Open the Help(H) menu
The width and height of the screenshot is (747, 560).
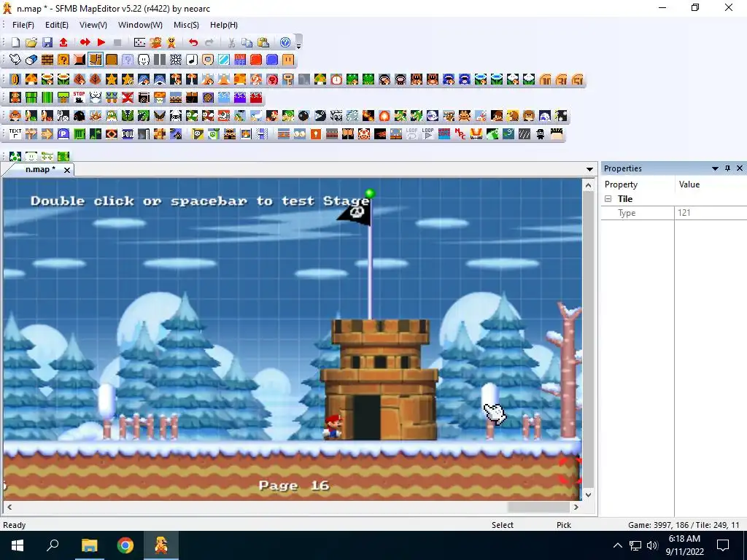coord(223,25)
